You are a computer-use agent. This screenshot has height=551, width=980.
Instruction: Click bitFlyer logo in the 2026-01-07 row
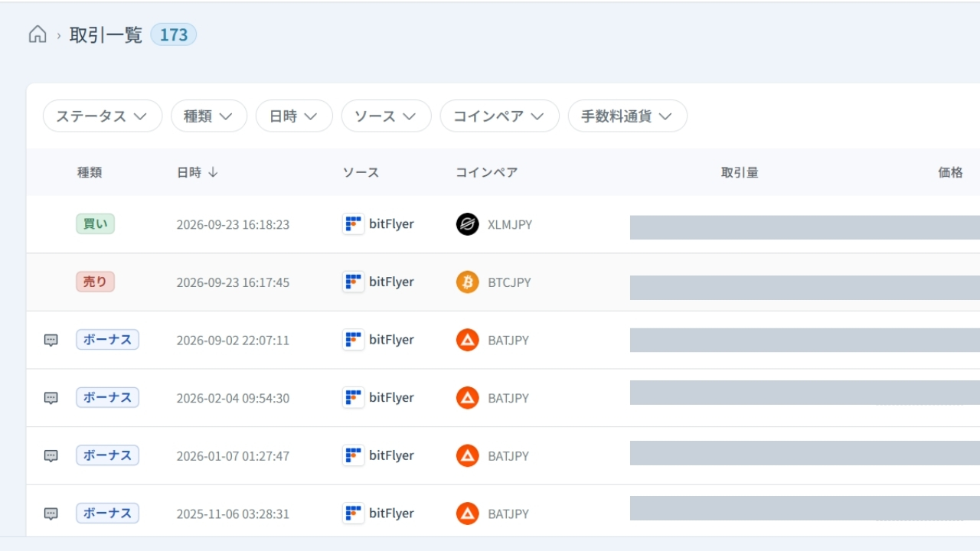(353, 455)
